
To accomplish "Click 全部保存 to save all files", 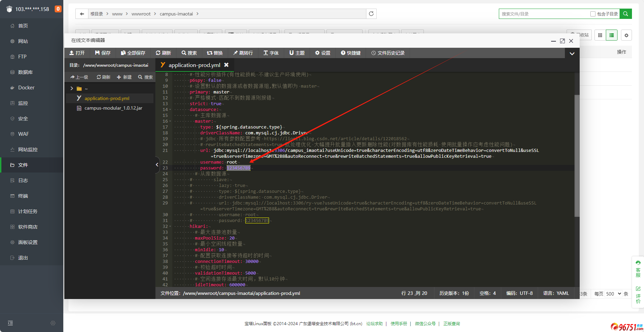I will 133,53.
